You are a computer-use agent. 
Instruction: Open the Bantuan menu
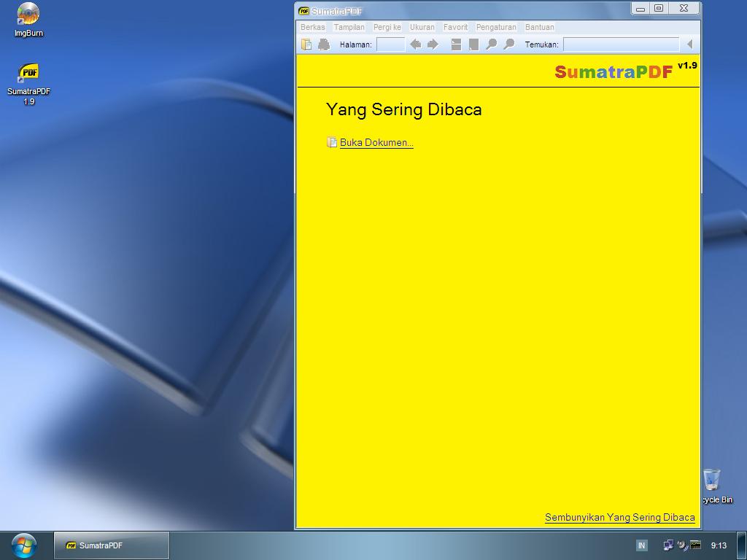point(540,27)
